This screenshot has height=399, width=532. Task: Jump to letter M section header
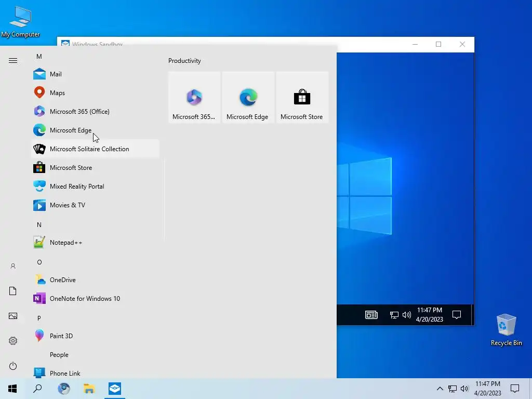[x=39, y=56]
